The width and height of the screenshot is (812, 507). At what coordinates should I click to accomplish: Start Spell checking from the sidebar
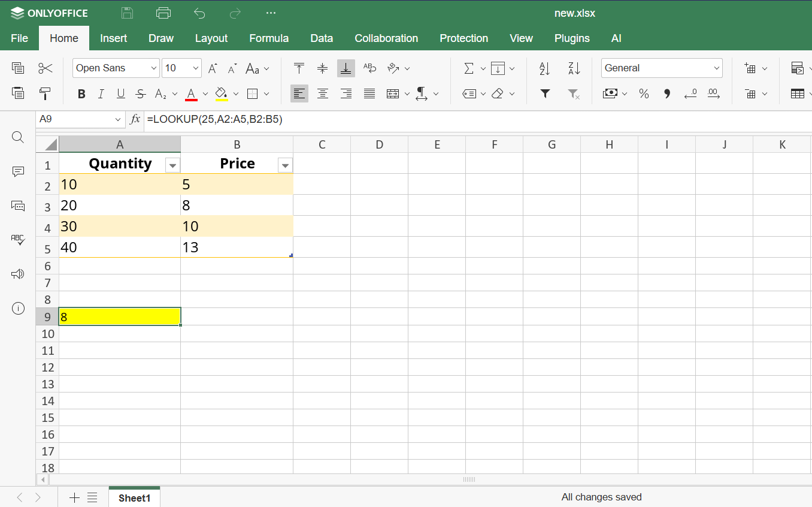click(18, 240)
